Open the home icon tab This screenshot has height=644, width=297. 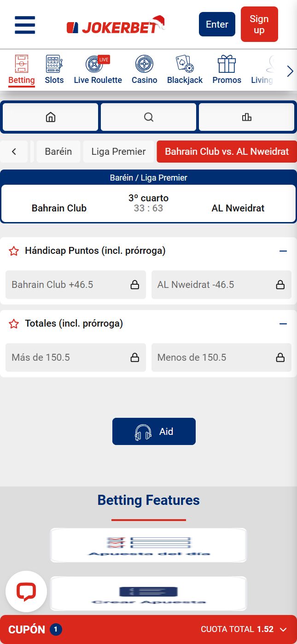50,117
